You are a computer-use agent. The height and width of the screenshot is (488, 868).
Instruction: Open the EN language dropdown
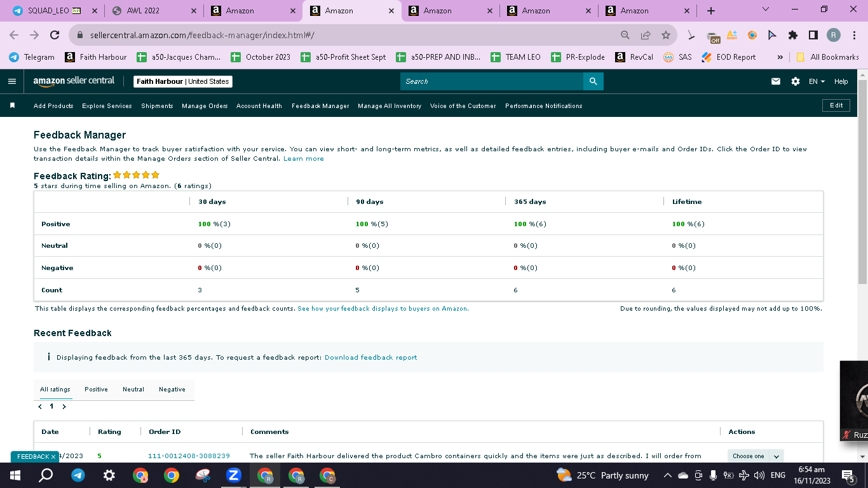pos(817,81)
